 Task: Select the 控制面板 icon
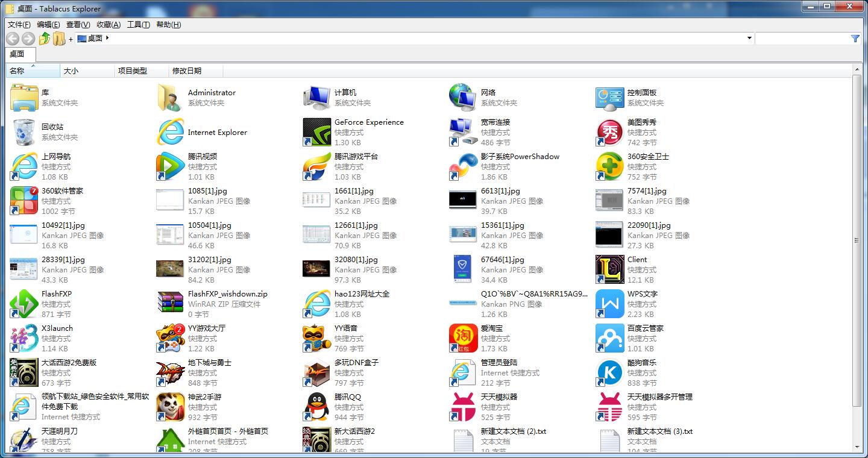click(x=610, y=98)
